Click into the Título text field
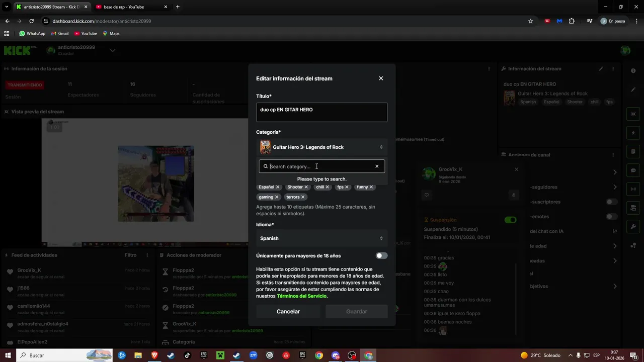The image size is (644, 362). 322,113
